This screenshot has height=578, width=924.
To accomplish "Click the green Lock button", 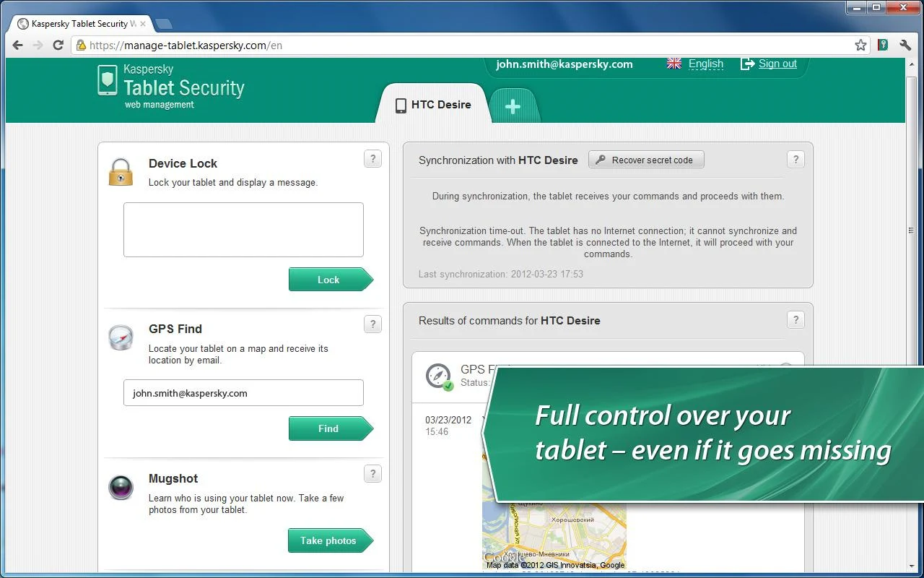I will coord(331,280).
